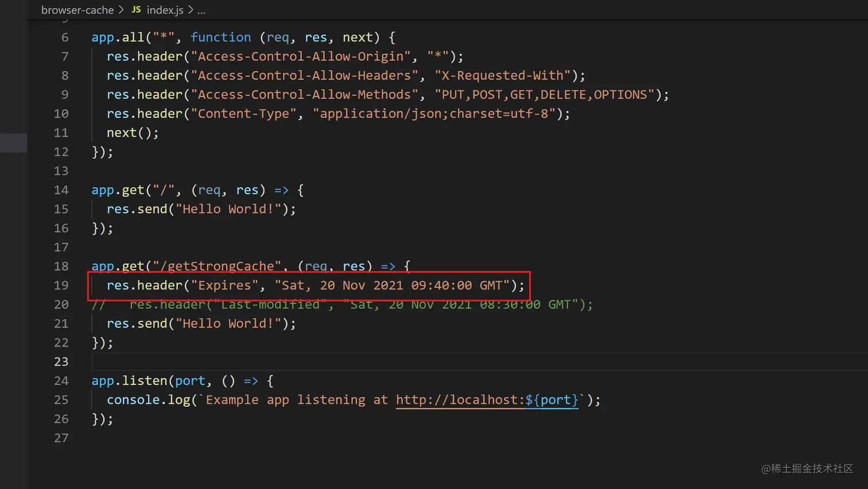Click res.send on line 21
Viewport: 868px width, 489px height.
tap(137, 324)
